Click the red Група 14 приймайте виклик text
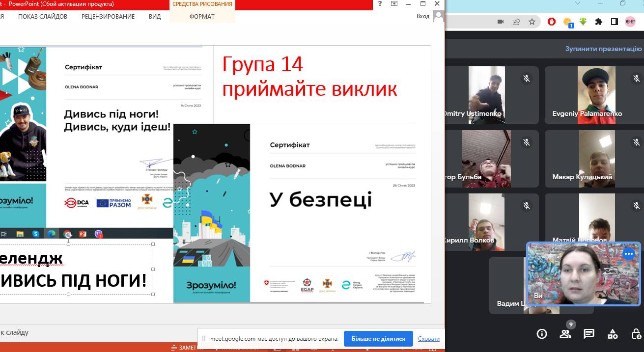This screenshot has width=644, height=352. click(x=309, y=76)
